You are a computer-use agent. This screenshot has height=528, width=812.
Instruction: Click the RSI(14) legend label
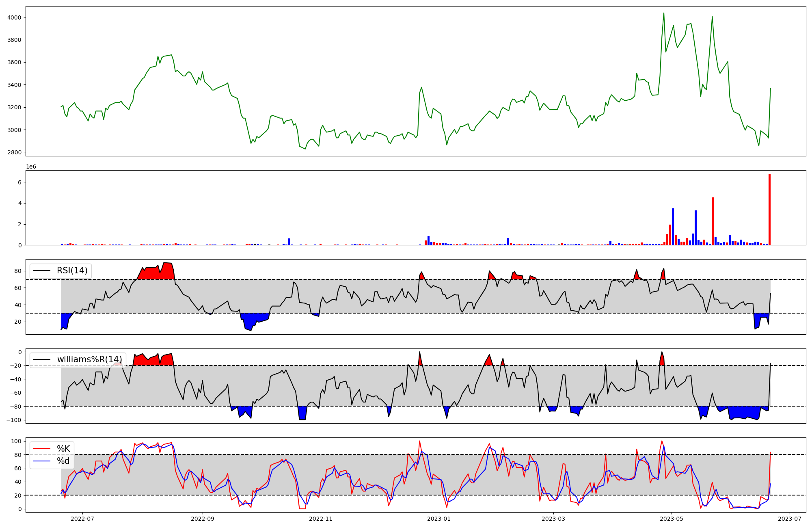click(x=72, y=270)
